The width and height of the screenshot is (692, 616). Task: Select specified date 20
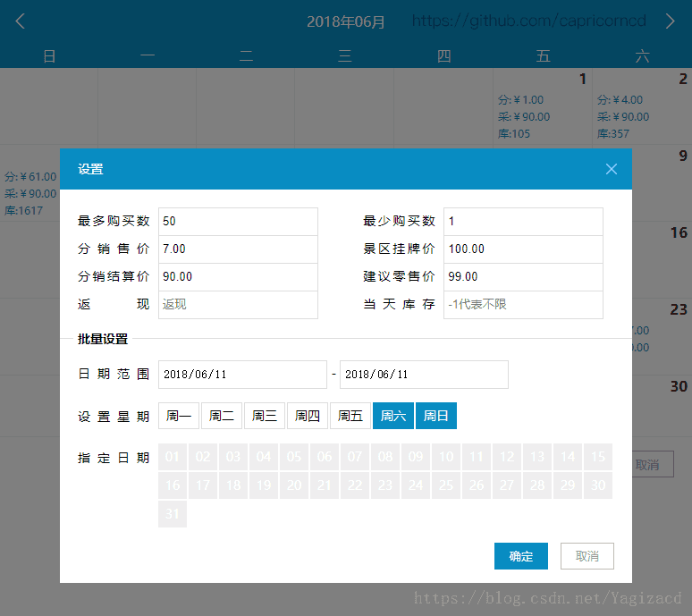coord(294,485)
